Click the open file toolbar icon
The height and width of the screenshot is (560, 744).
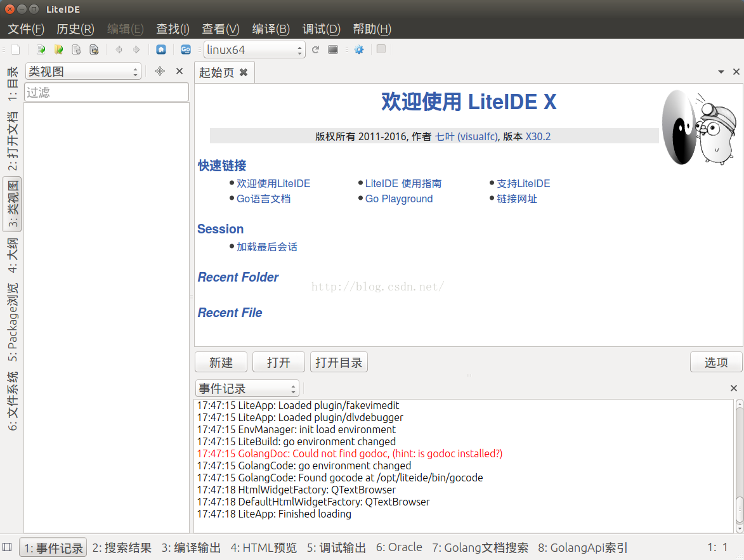click(41, 50)
